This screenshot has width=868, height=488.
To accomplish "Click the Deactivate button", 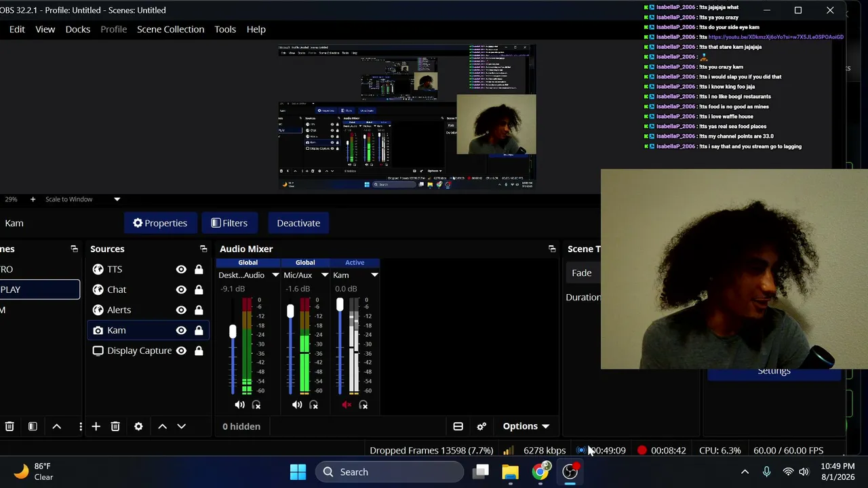I will [298, 223].
